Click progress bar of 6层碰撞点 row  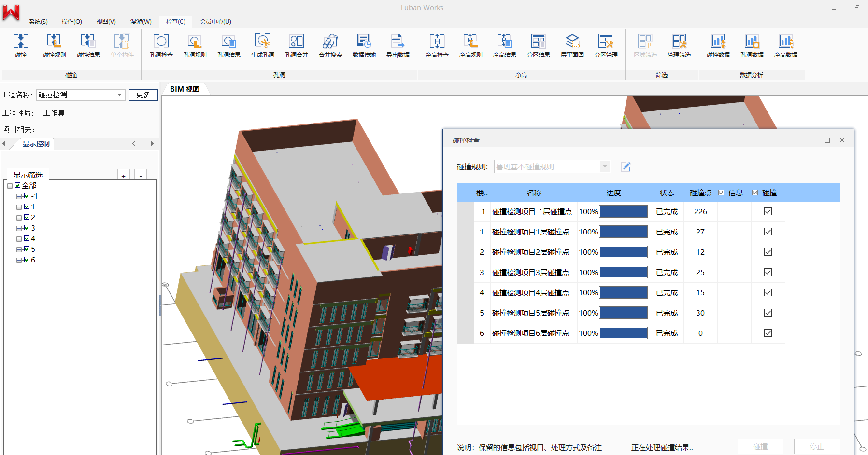click(624, 333)
